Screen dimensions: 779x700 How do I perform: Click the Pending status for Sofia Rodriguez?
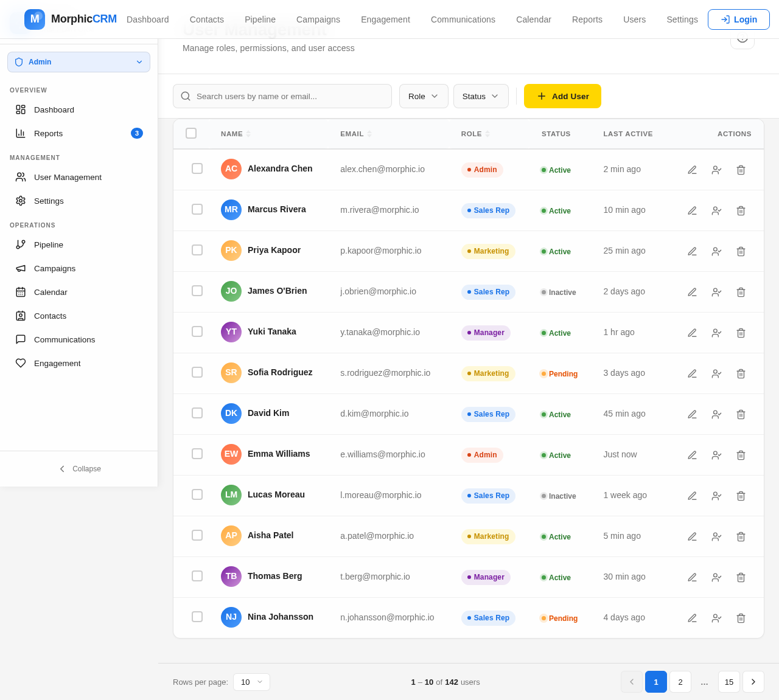559,374
